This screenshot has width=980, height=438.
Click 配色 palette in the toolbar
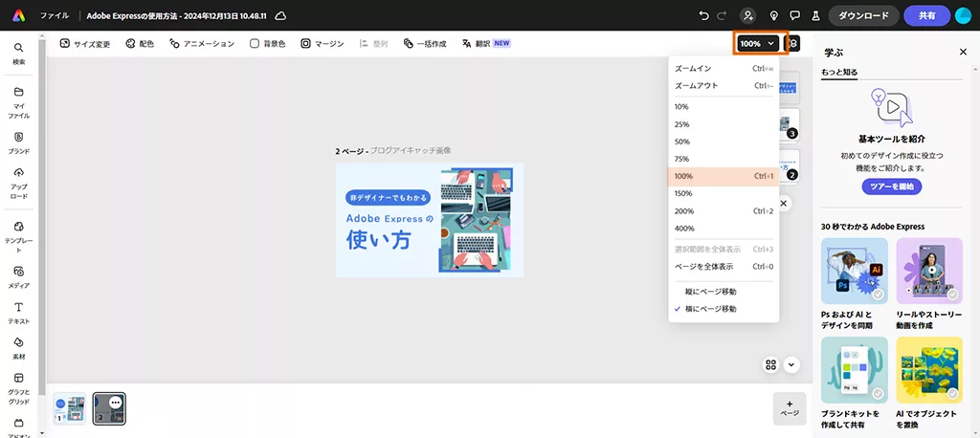140,44
